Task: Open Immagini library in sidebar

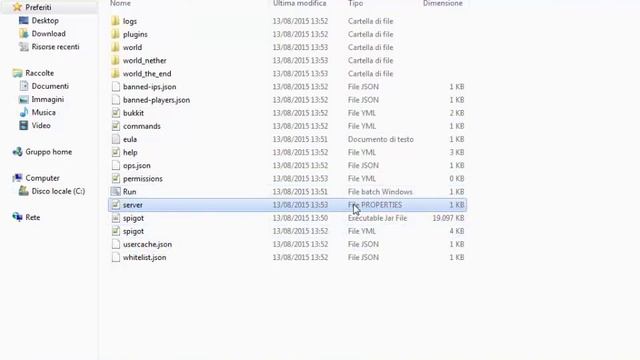Action: pyautogui.click(x=48, y=99)
